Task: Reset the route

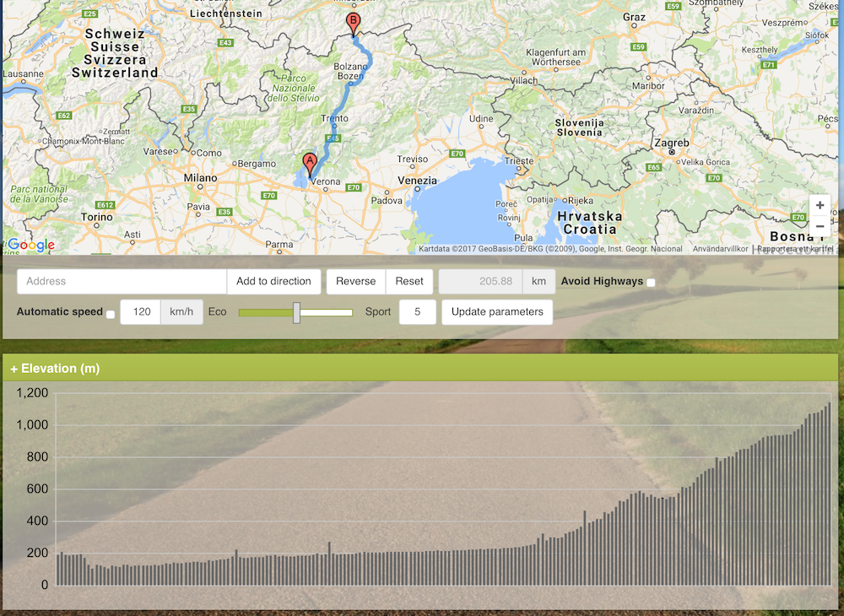Action: (409, 282)
